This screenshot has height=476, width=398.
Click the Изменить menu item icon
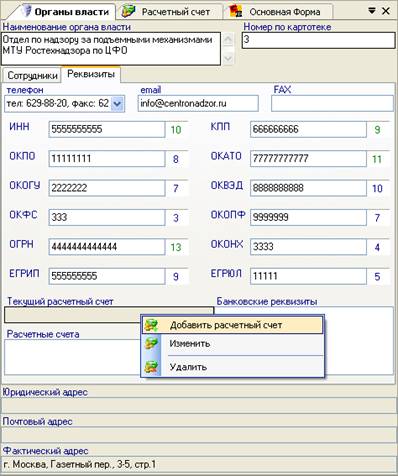(x=151, y=343)
